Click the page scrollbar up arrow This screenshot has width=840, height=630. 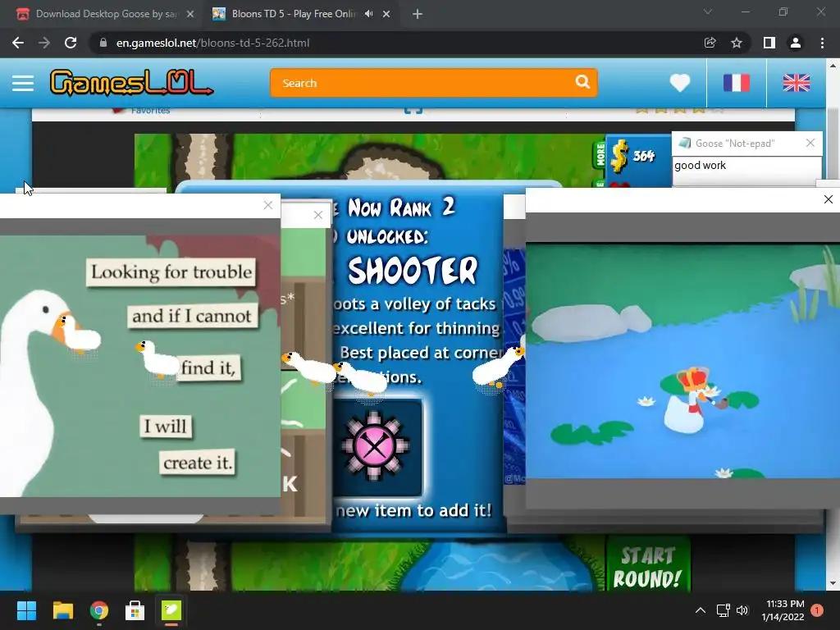click(833, 66)
